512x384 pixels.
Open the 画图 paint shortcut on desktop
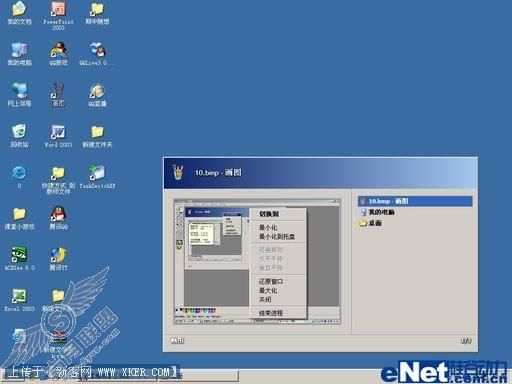(58, 95)
